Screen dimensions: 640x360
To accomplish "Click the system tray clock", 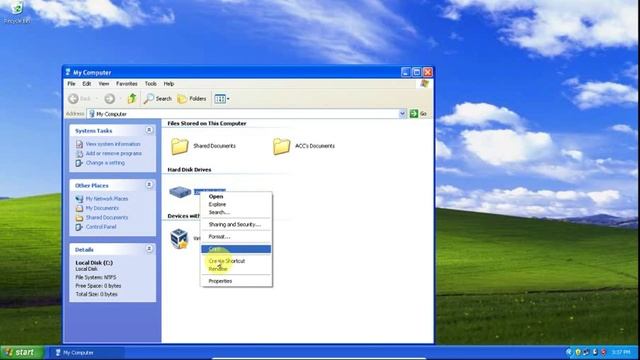I will pos(621,352).
